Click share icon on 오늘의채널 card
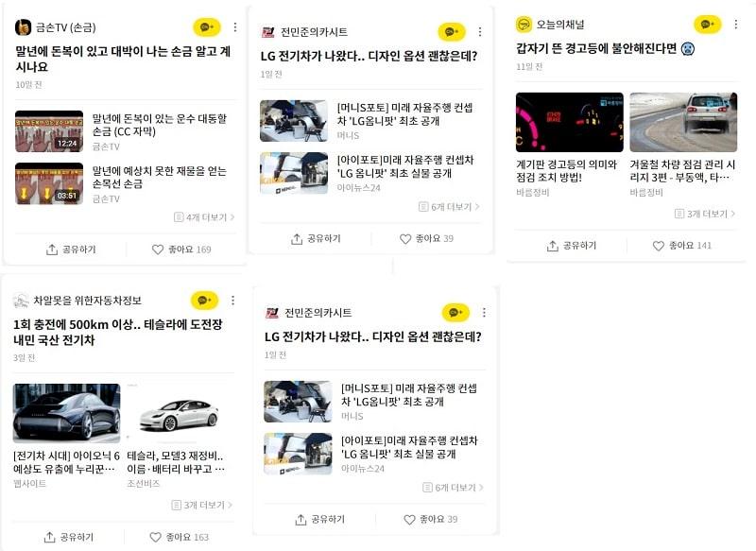 [553, 246]
